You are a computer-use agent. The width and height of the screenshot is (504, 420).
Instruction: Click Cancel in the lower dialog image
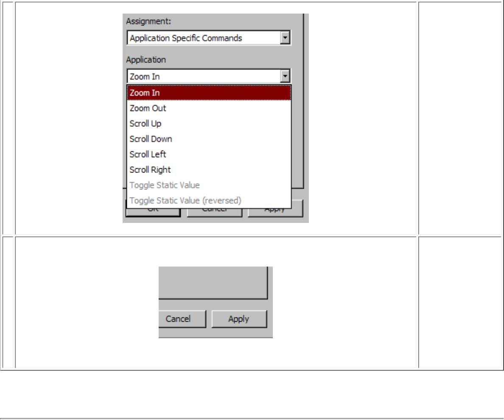coord(182,319)
